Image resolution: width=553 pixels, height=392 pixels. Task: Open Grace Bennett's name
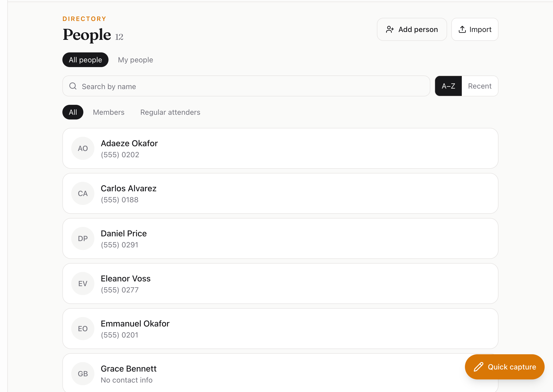pos(129,369)
